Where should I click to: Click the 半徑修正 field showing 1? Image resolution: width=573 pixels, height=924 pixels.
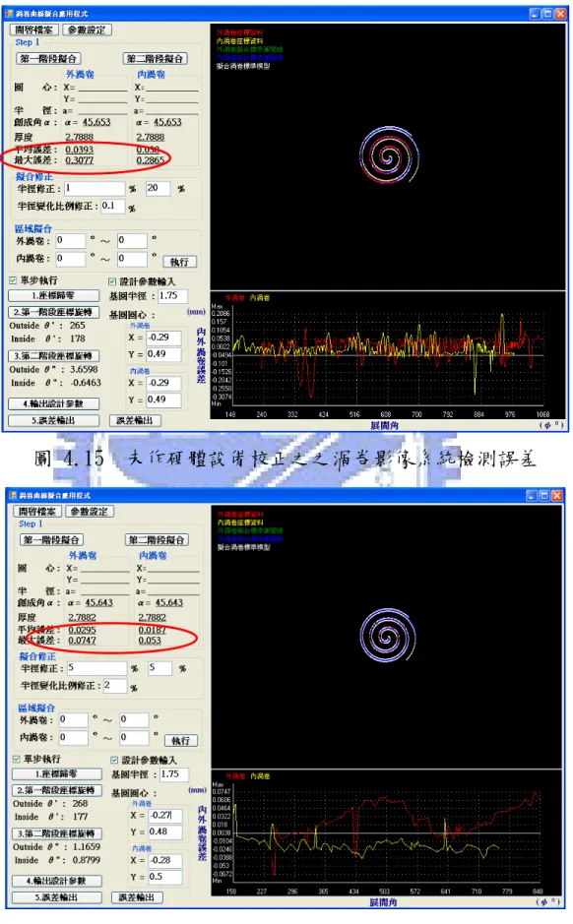tap(95, 189)
